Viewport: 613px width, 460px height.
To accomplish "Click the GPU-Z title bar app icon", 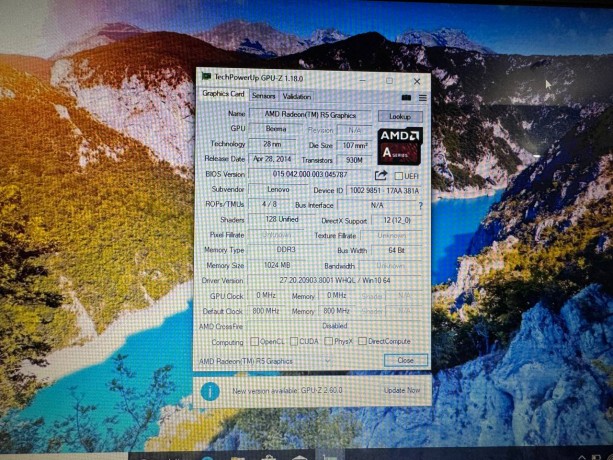I will 206,76.
